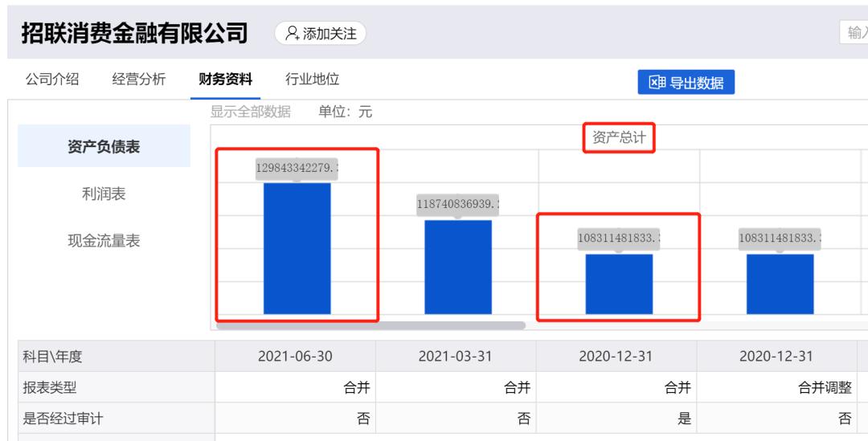Click the search input field at top right
Screen dimensions: 868x441
pyautogui.click(x=854, y=33)
